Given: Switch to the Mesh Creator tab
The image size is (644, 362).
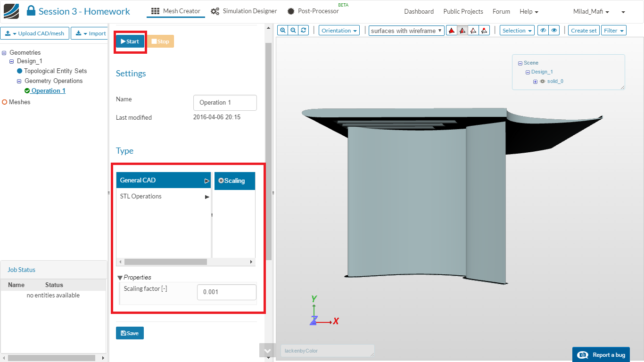Looking at the screenshot, I should (176, 11).
